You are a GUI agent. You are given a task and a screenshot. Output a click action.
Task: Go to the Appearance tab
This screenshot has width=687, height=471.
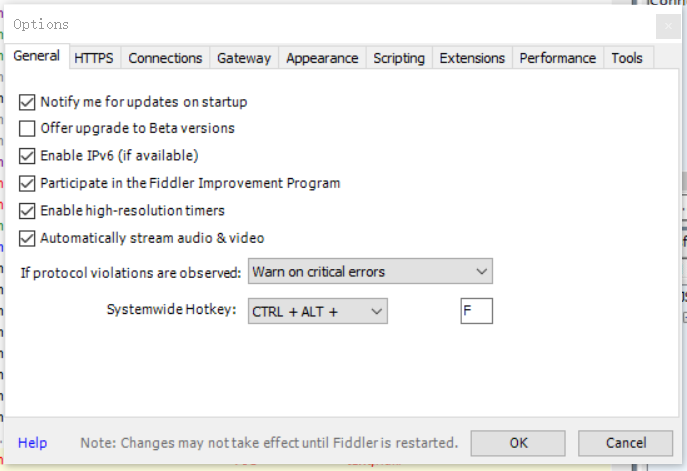click(x=322, y=58)
